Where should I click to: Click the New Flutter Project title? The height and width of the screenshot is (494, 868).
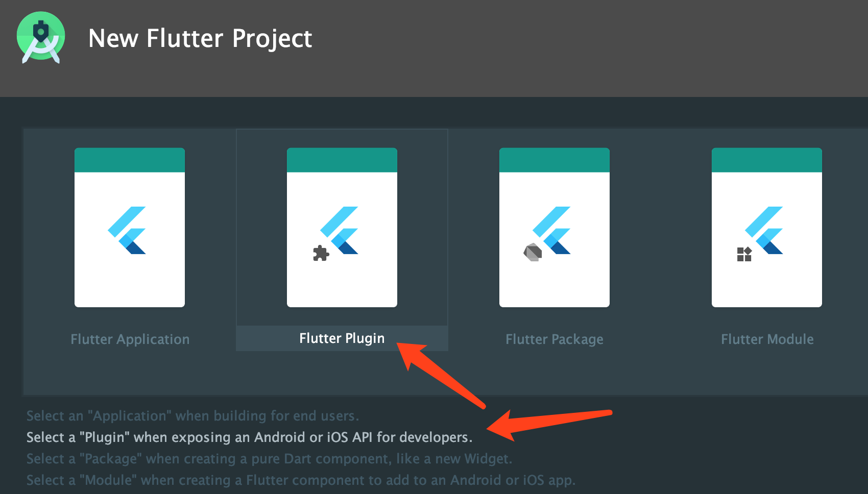pos(200,39)
